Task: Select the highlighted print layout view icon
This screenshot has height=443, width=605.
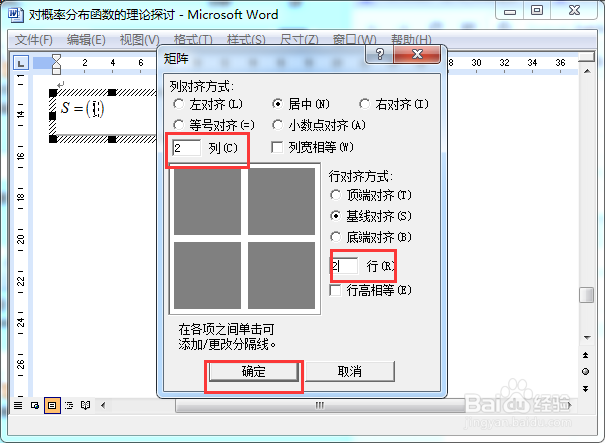Action: 52,405
